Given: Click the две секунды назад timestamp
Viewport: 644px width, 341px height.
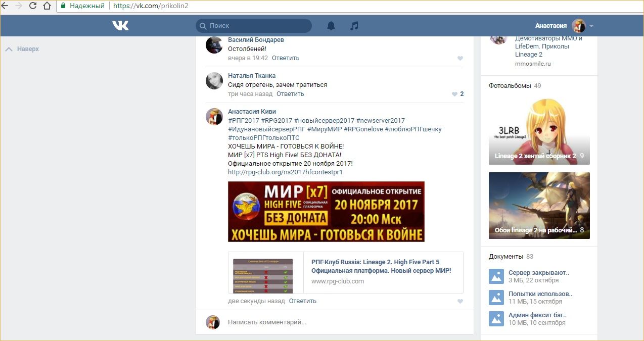Looking at the screenshot, I should (x=256, y=301).
